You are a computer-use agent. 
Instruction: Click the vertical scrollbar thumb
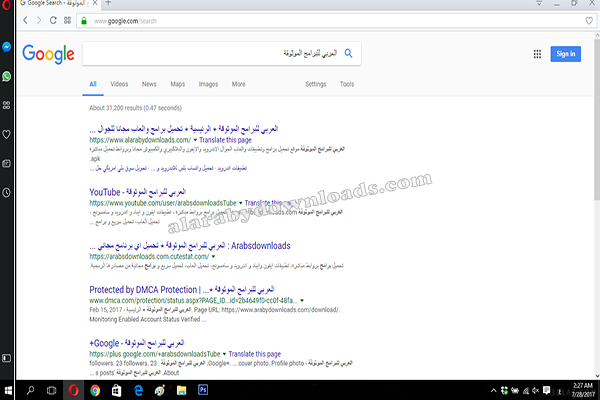coord(597,119)
